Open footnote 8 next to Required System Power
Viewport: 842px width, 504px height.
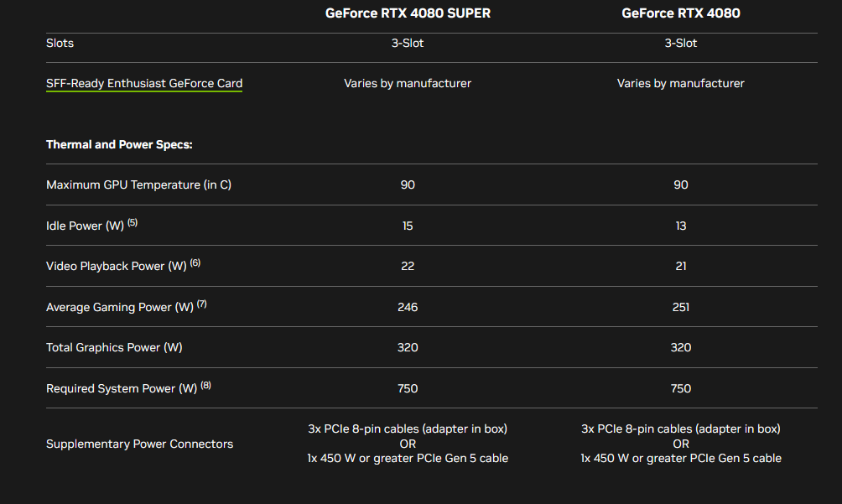206,386
